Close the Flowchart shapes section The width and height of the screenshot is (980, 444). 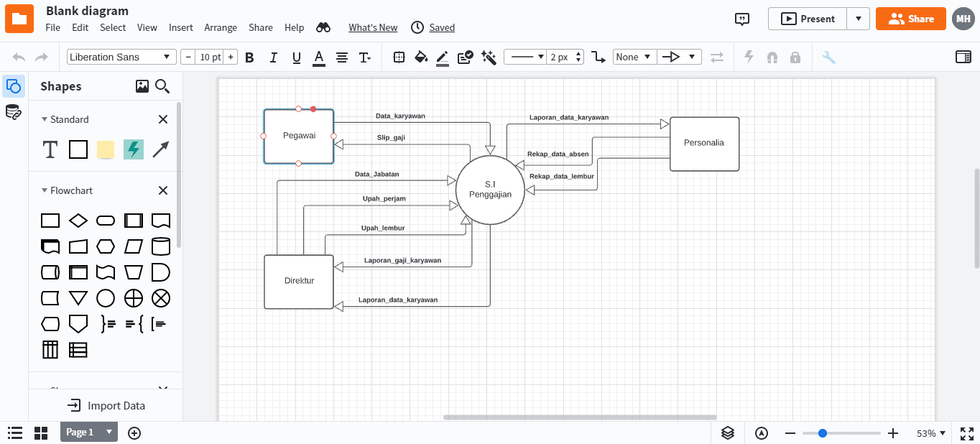(162, 190)
